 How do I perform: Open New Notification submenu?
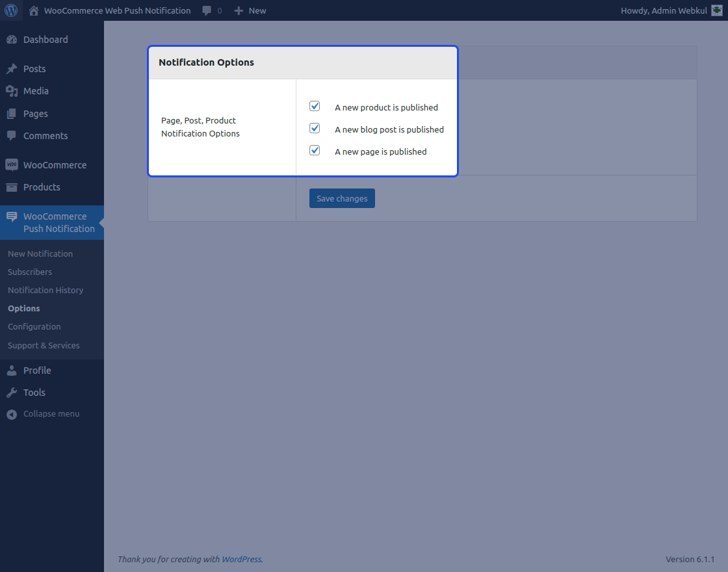(x=40, y=254)
